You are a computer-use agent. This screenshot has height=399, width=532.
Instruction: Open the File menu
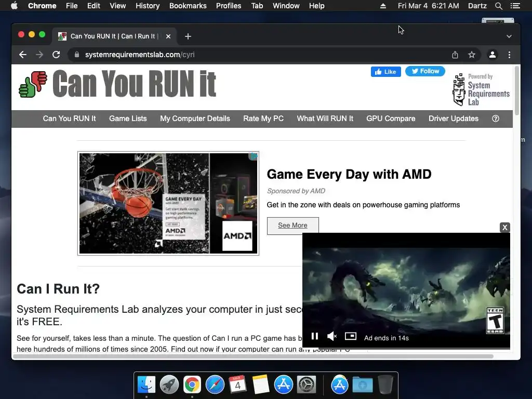pos(72,6)
